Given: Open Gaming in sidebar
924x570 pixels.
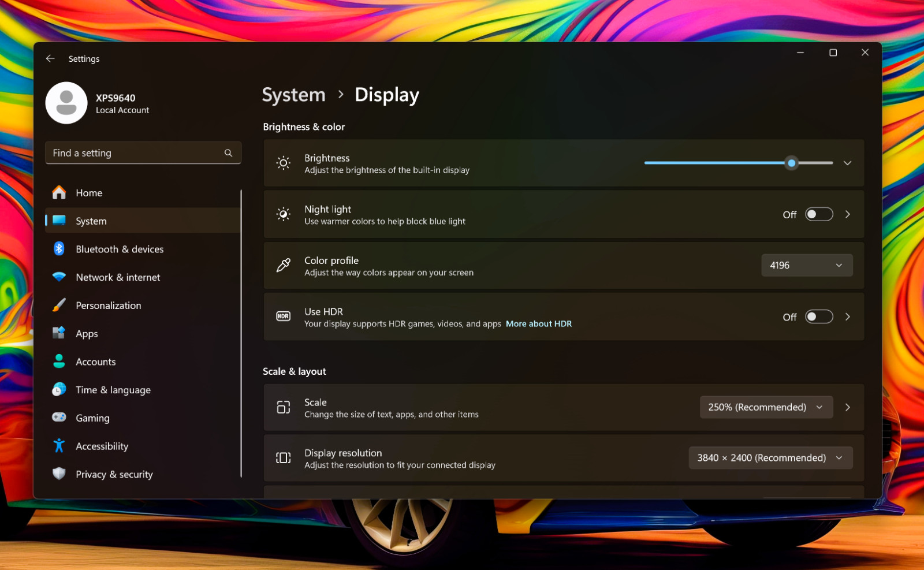Looking at the screenshot, I should click(x=143, y=418).
